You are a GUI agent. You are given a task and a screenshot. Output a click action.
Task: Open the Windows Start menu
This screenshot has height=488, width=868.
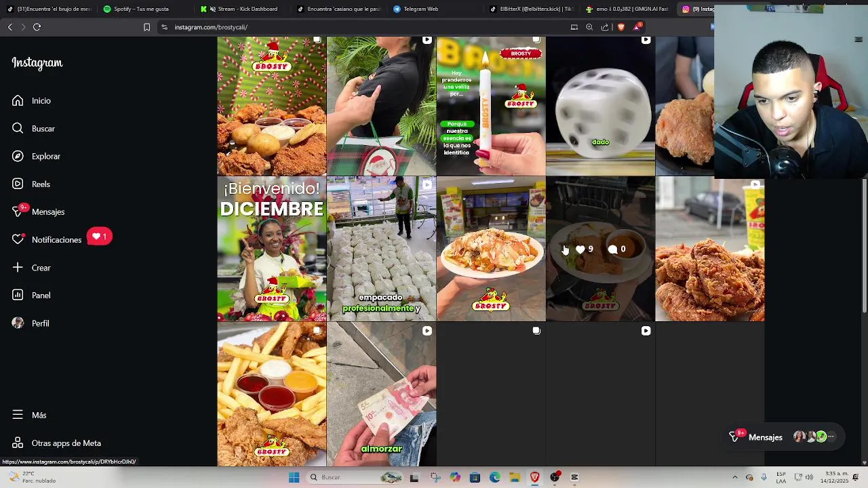click(294, 477)
